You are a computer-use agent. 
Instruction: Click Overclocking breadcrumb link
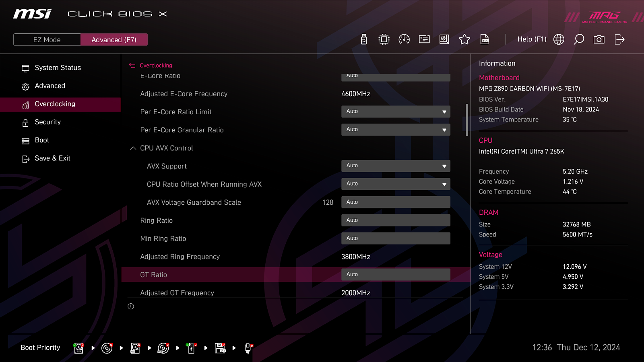click(156, 66)
